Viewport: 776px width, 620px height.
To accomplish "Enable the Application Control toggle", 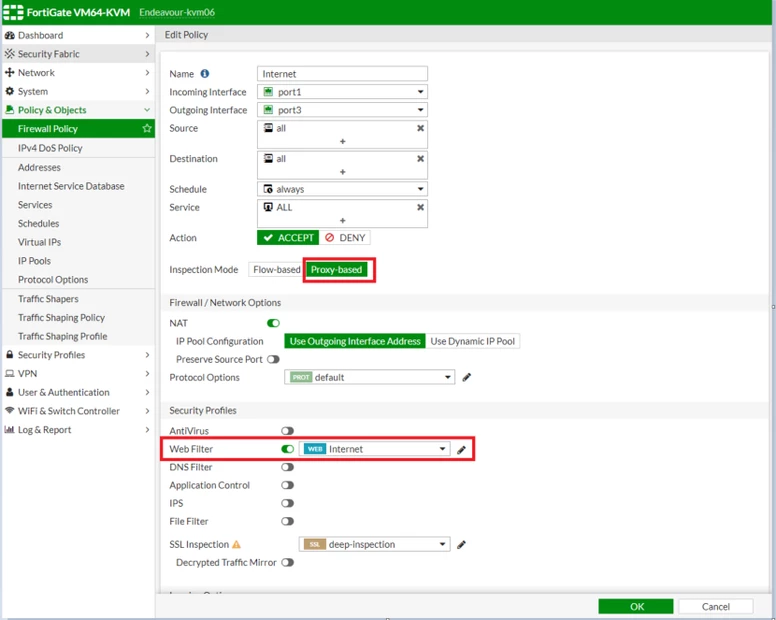I will pos(288,485).
